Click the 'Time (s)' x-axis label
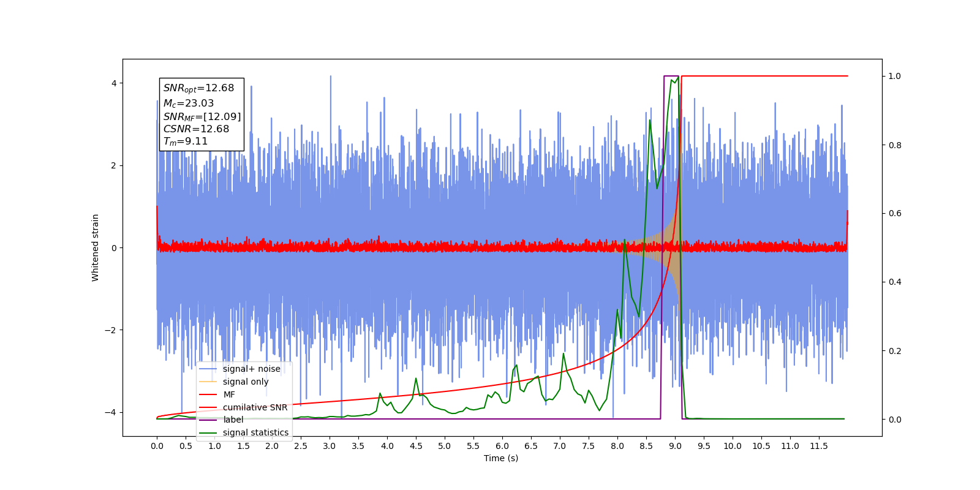Image resolution: width=980 pixels, height=490 pixels. (501, 458)
